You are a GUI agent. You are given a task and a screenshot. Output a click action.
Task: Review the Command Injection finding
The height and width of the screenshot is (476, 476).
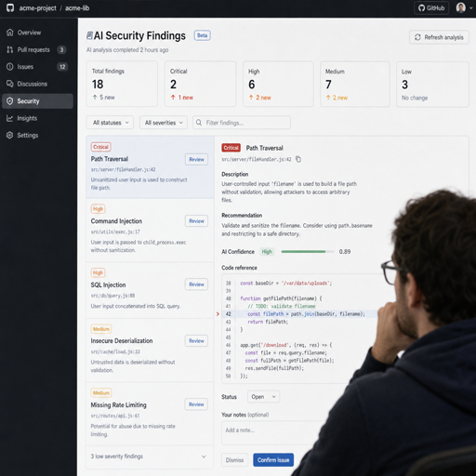pos(196,221)
